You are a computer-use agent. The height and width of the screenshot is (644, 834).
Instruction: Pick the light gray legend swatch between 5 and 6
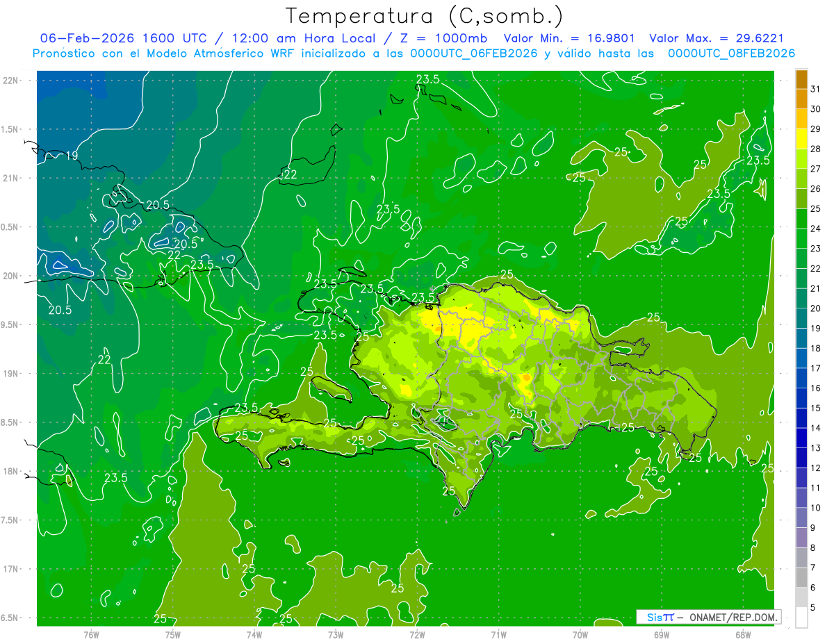pyautogui.click(x=801, y=597)
